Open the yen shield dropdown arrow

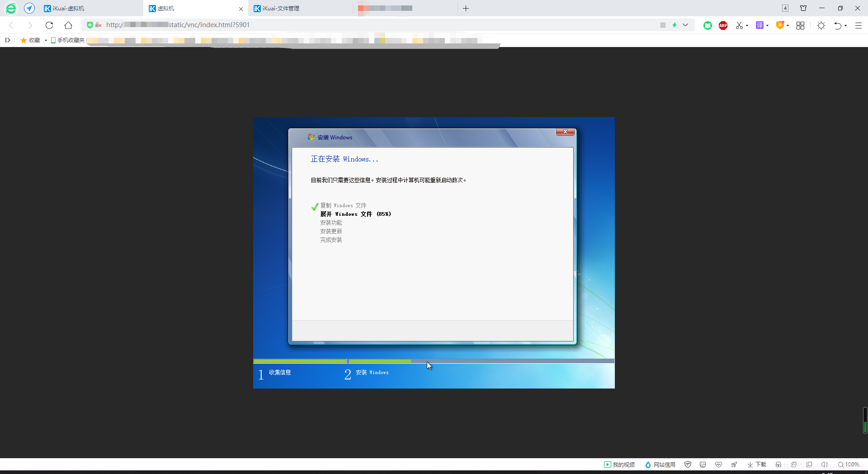point(788,26)
